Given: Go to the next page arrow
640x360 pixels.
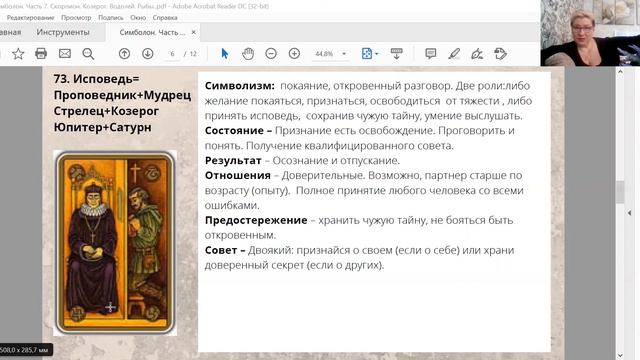Looking at the screenshot, I should click(x=148, y=53).
